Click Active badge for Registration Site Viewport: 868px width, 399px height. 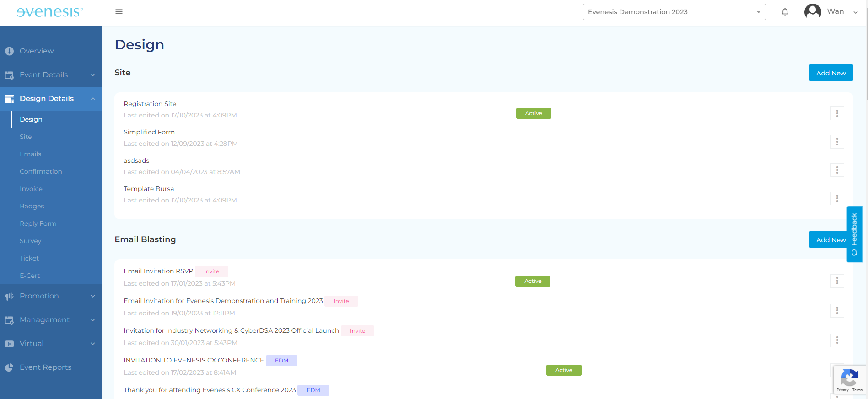coord(534,113)
